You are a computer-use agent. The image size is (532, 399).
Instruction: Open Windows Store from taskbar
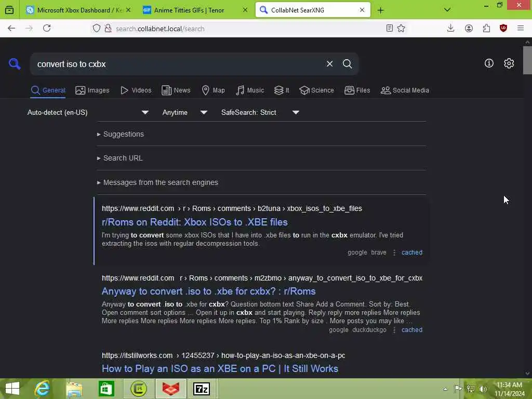click(x=106, y=389)
